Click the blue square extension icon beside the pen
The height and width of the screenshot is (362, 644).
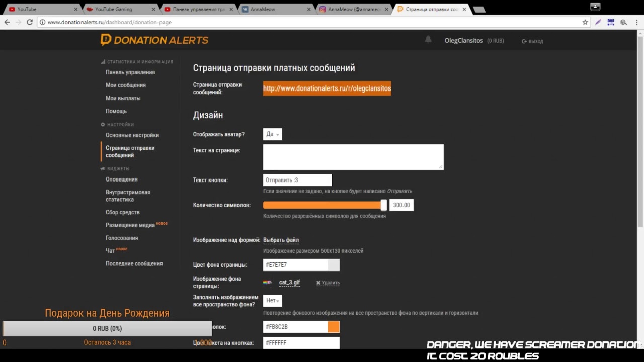click(x=611, y=22)
